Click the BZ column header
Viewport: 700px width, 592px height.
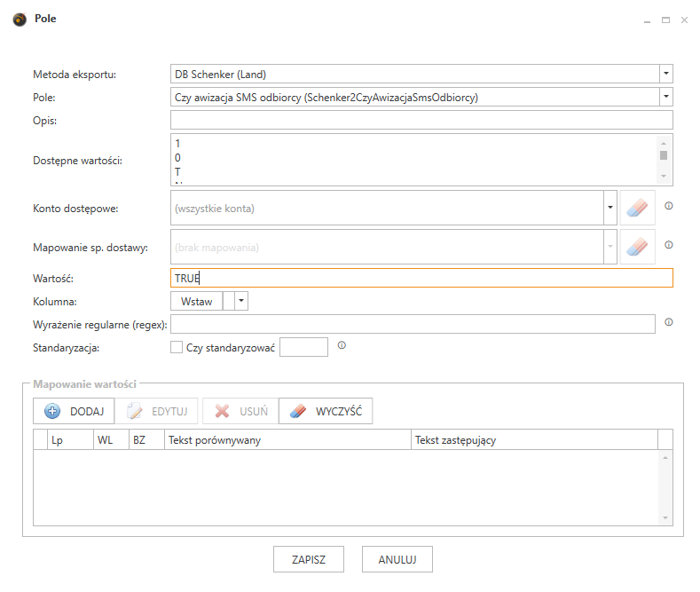point(147,439)
